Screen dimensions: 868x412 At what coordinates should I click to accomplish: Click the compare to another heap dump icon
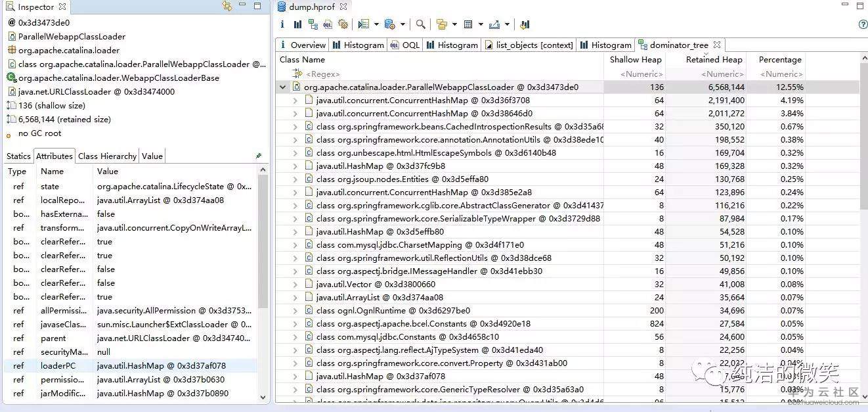pos(525,24)
